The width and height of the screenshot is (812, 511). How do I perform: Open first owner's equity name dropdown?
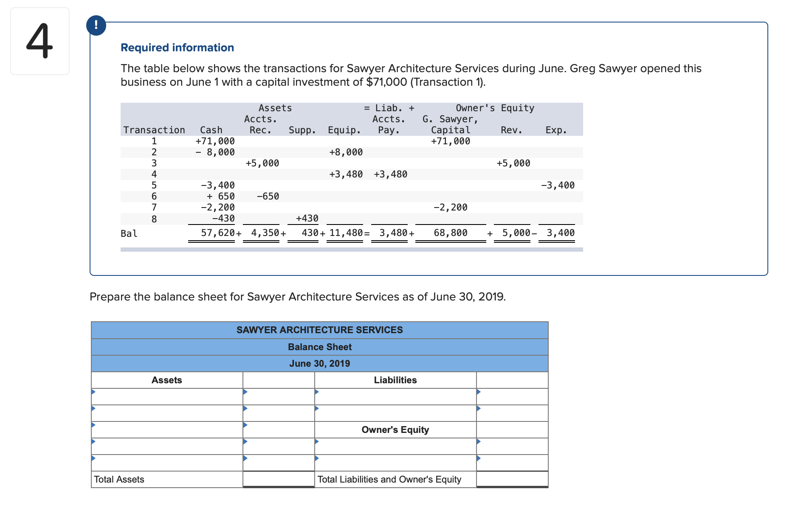pyautogui.click(x=395, y=446)
